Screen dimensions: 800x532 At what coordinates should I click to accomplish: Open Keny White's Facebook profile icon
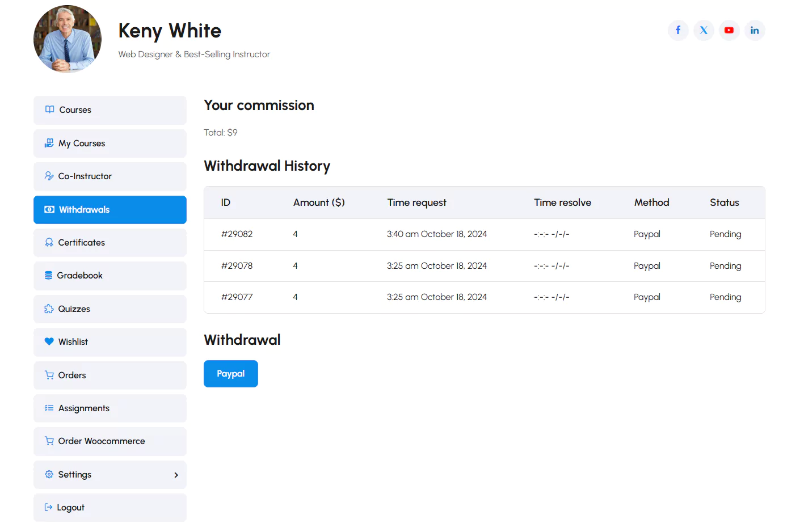(x=678, y=30)
